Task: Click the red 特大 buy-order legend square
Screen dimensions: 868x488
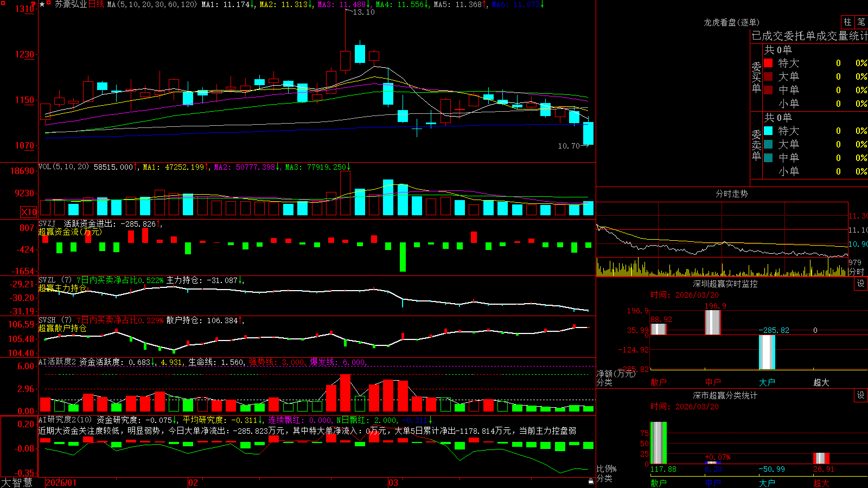Action: point(768,63)
